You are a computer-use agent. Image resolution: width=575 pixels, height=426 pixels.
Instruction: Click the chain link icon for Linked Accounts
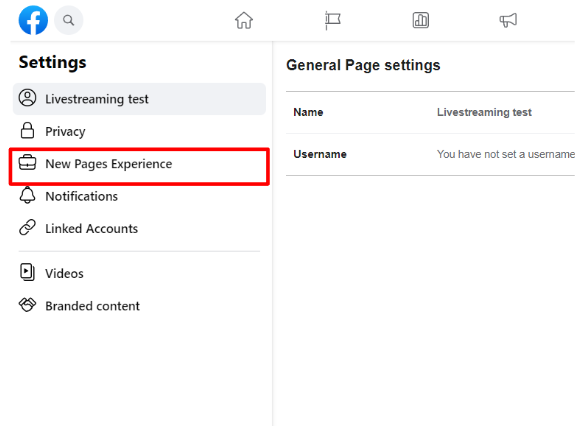click(x=28, y=227)
